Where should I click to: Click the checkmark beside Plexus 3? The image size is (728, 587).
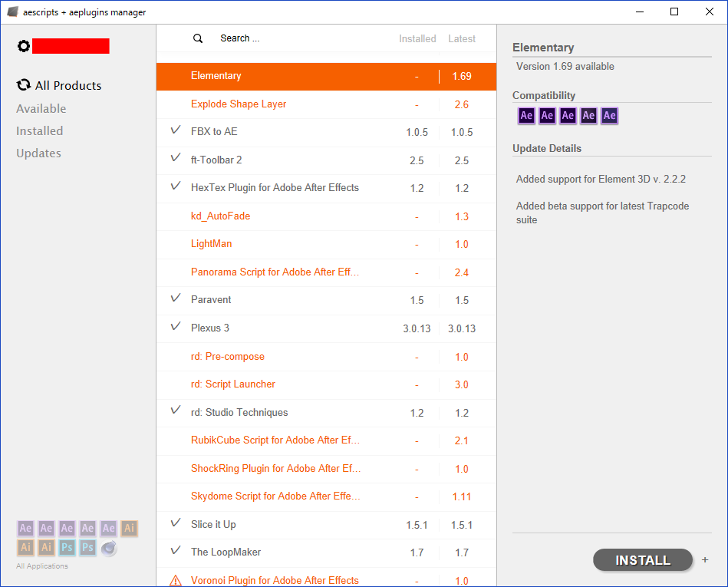pos(176,326)
